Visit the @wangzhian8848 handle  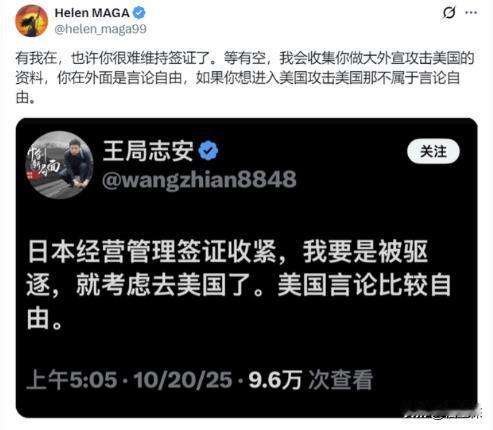(x=199, y=179)
